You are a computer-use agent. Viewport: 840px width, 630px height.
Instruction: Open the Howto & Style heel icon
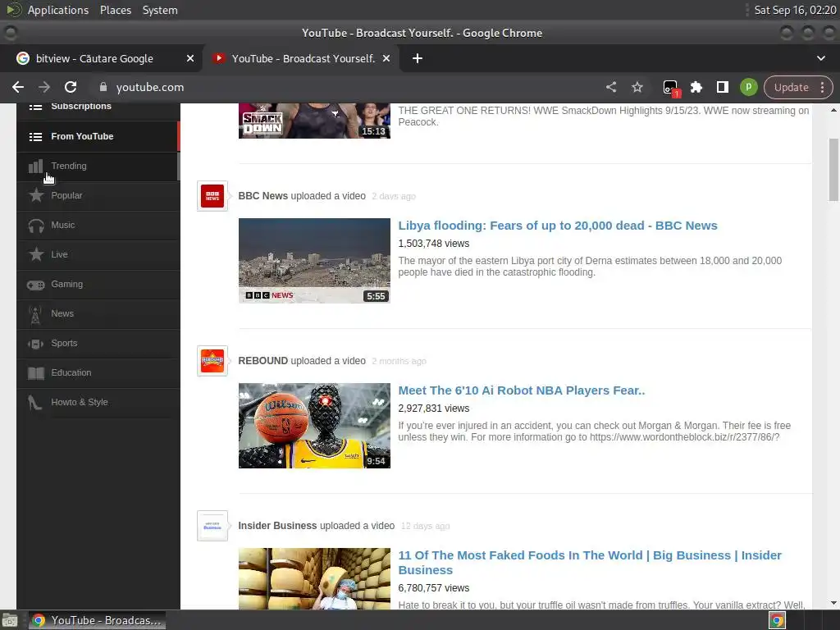point(34,403)
